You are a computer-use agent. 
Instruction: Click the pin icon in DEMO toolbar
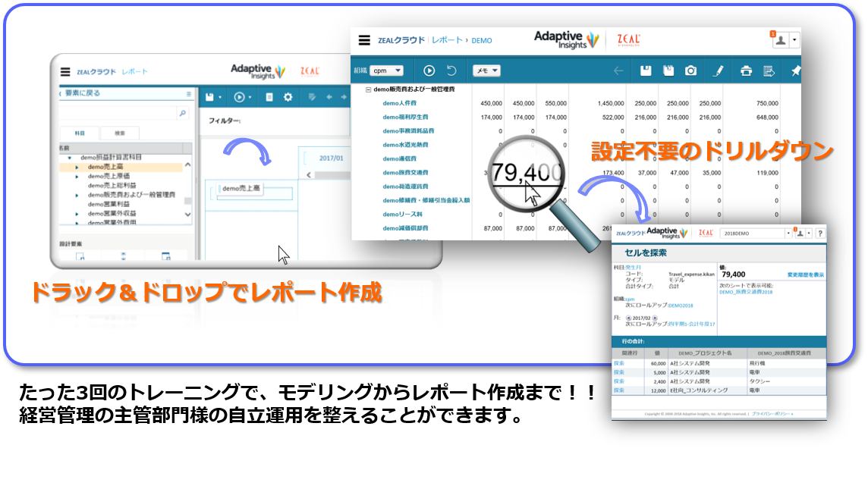click(x=795, y=71)
